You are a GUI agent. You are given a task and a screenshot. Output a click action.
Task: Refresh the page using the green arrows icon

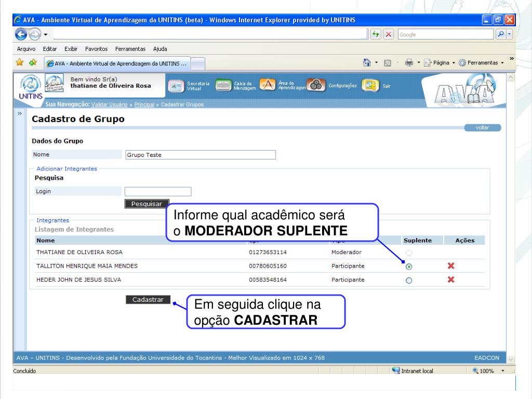point(376,34)
